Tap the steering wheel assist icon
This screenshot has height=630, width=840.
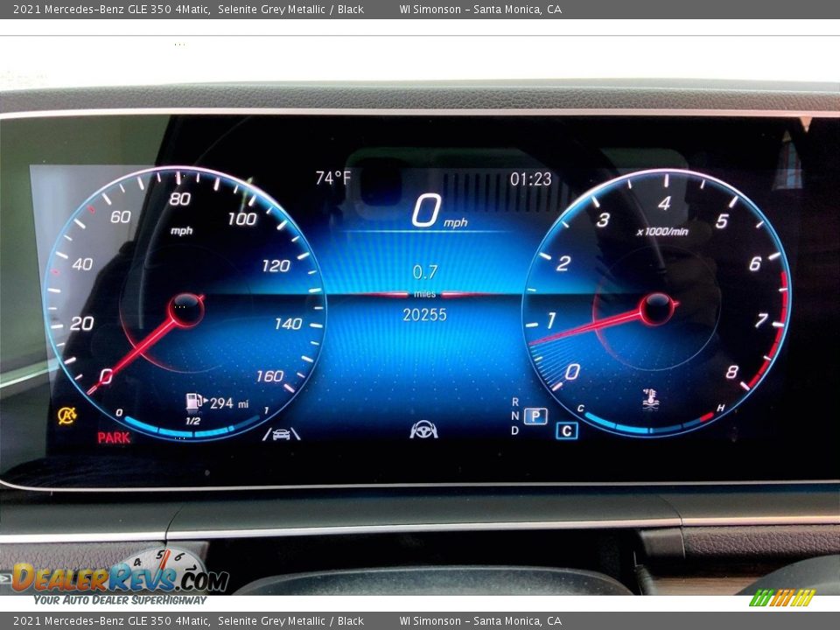[423, 430]
